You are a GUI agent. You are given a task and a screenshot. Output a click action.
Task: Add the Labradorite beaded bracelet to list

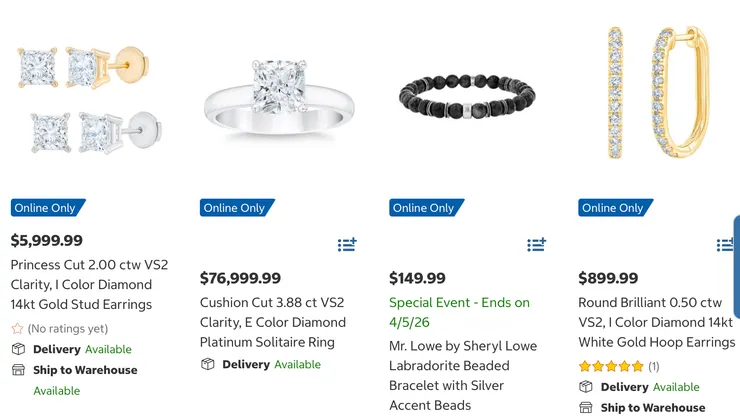(536, 244)
